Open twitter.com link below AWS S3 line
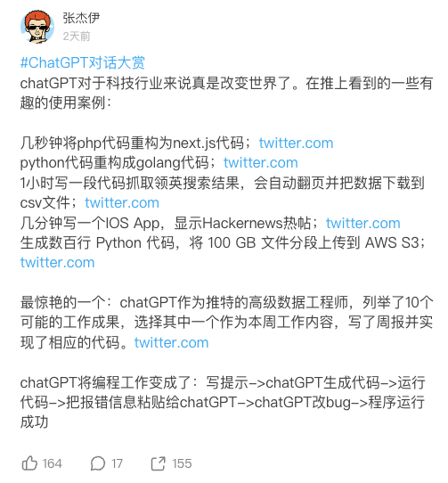Image resolution: width=448 pixels, height=483 pixels. pos(57,263)
